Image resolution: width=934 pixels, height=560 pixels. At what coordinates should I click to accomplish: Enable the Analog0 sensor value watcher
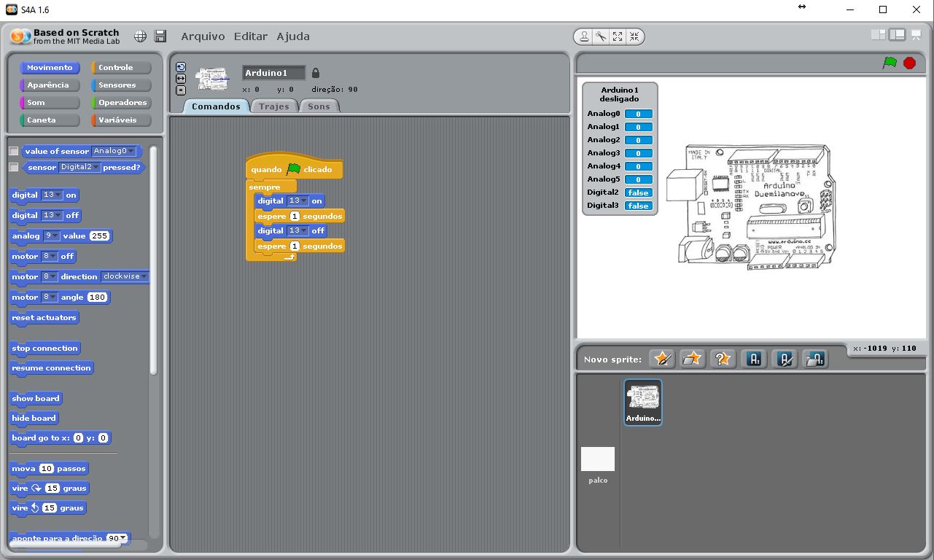point(12,151)
